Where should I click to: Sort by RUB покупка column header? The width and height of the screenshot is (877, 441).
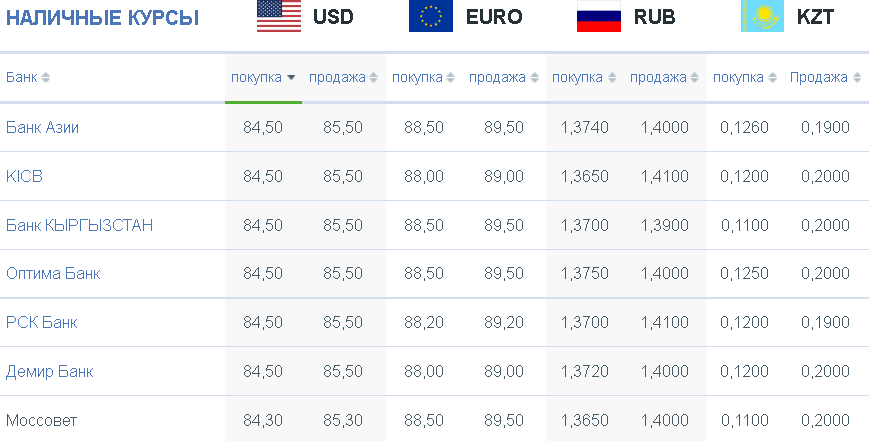click(577, 77)
